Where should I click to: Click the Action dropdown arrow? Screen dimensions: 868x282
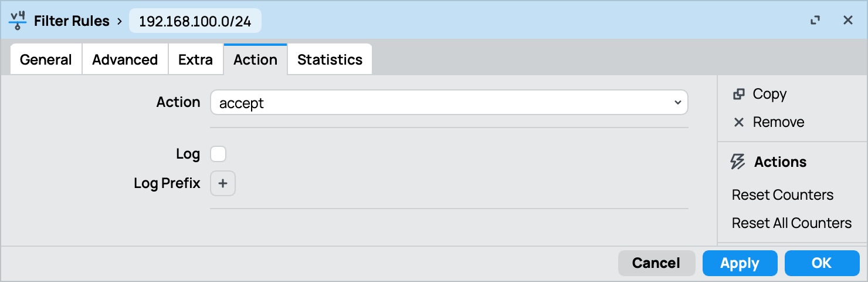[678, 103]
